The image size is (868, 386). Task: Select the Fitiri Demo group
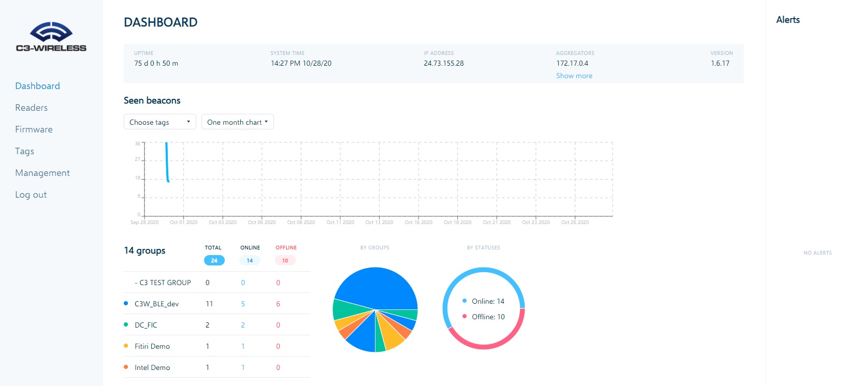217,346
